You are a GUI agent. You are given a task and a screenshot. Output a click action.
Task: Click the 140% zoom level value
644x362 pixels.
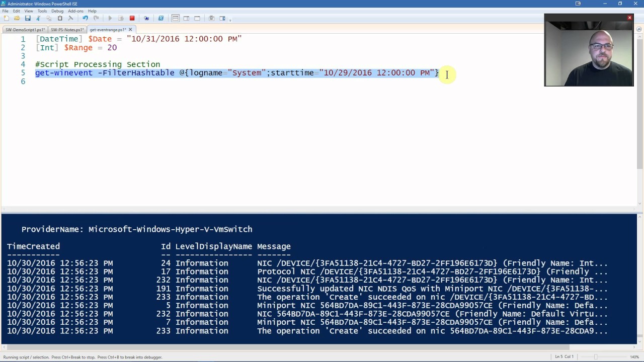634,357
